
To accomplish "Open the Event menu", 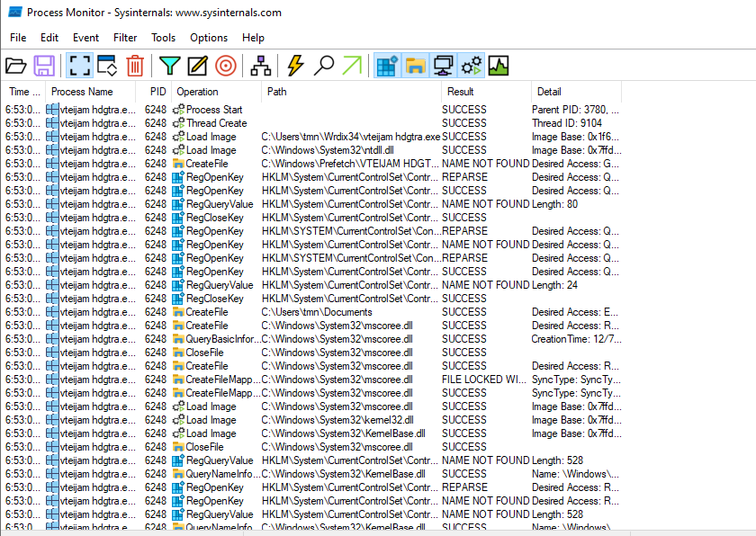I will click(85, 38).
